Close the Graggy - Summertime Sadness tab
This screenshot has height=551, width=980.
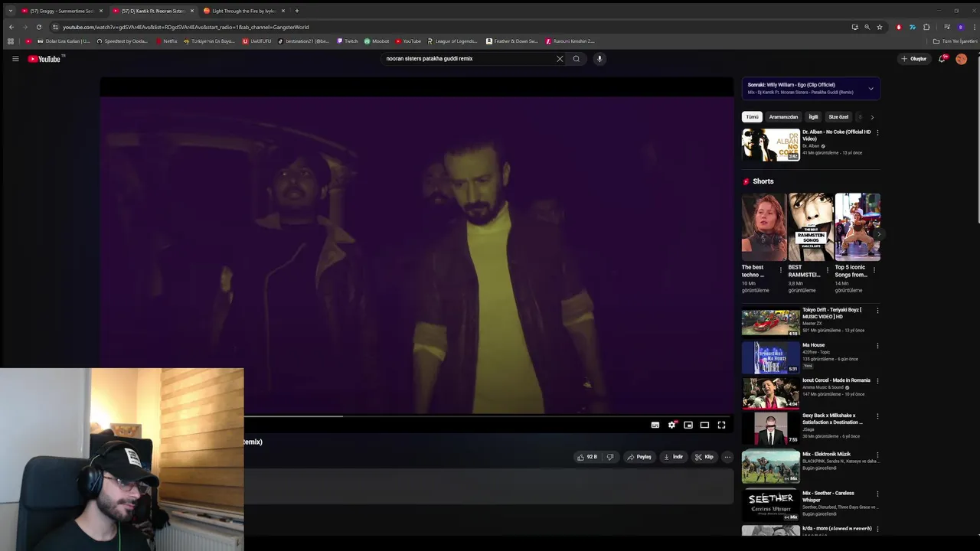pyautogui.click(x=100, y=11)
